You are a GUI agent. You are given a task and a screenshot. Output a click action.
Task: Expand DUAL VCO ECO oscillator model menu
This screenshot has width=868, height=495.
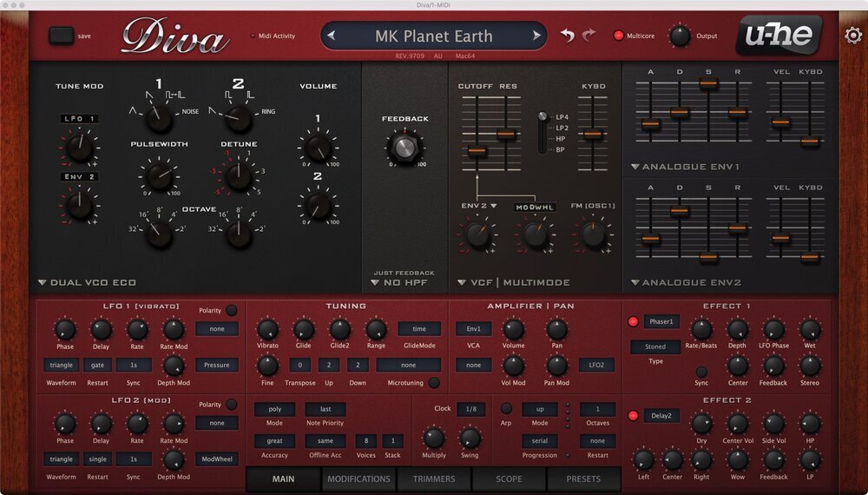[87, 282]
